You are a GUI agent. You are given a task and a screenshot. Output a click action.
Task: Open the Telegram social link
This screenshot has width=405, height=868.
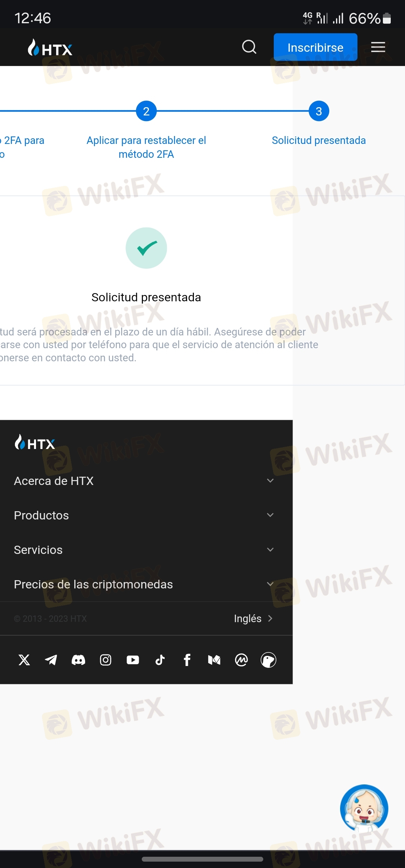[x=51, y=660]
